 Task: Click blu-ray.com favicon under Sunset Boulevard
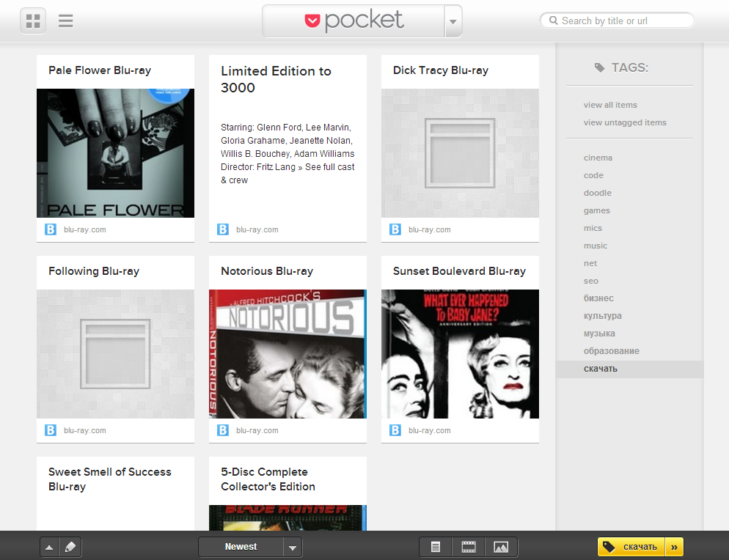395,430
